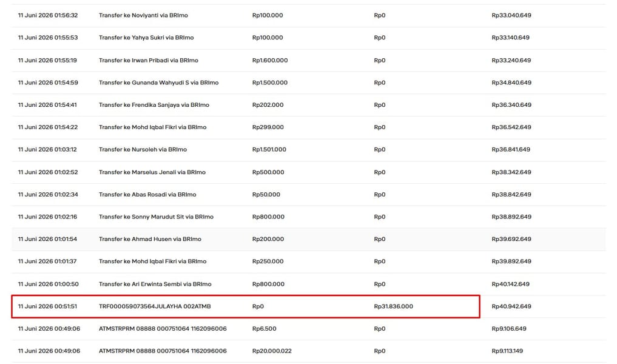
Task: Click timestamp 11 Juni 2026 01:55:53
Action: tap(47, 38)
